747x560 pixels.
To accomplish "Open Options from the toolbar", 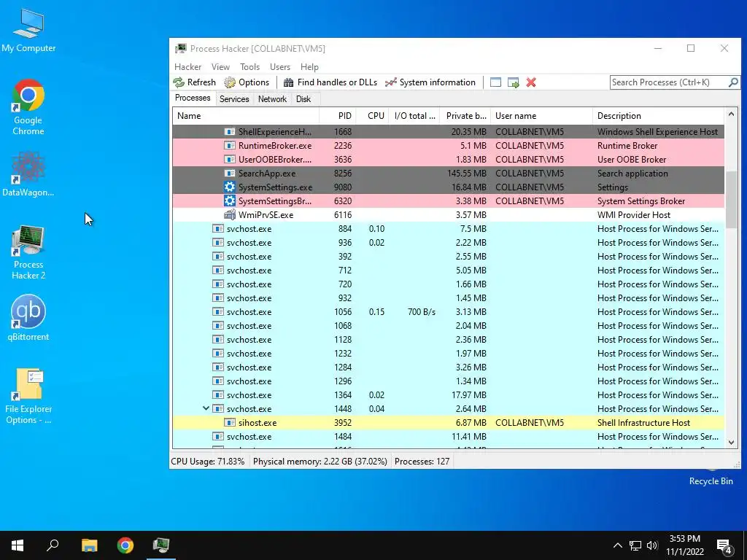I will 247,82.
